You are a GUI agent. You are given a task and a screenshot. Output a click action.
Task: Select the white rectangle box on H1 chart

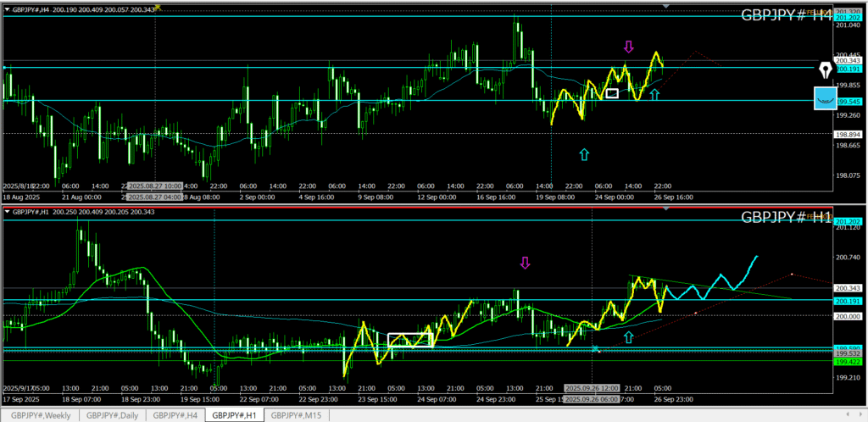(410, 340)
